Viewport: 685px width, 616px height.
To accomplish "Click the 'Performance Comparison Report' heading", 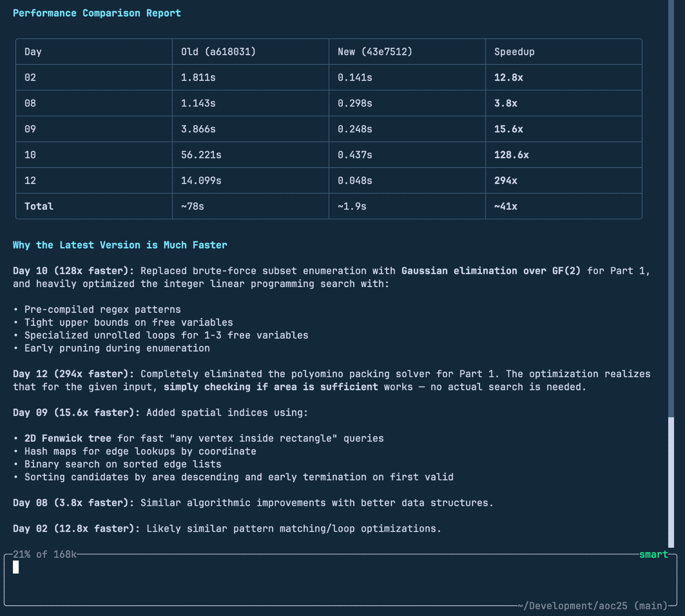I will (x=97, y=13).
